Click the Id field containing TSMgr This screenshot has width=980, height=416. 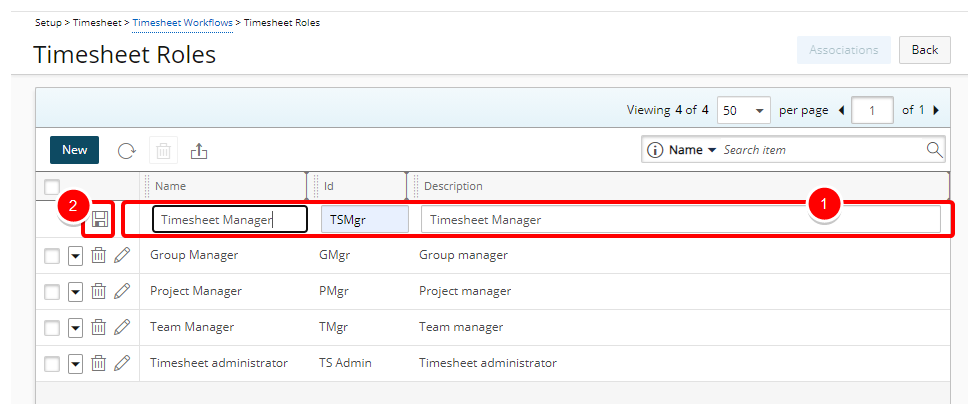(364, 219)
